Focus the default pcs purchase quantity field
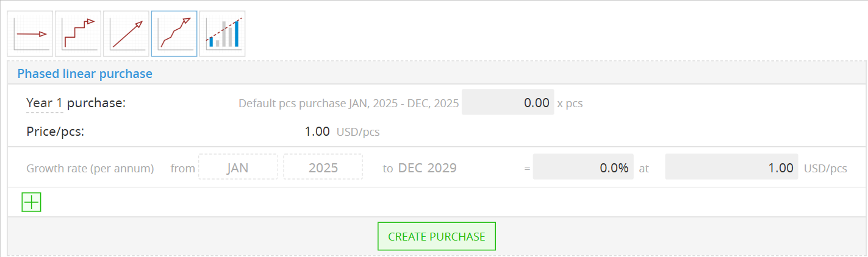The image size is (868, 257). click(x=508, y=103)
